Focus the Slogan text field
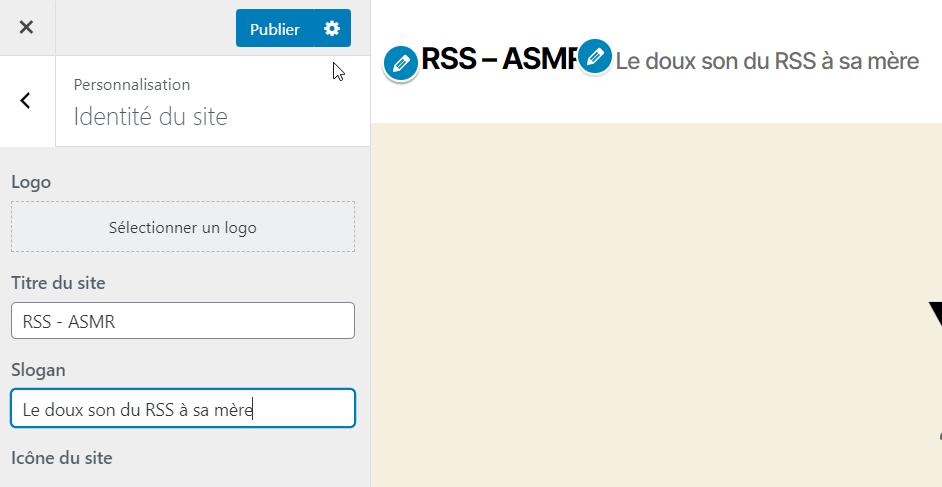 (183, 408)
